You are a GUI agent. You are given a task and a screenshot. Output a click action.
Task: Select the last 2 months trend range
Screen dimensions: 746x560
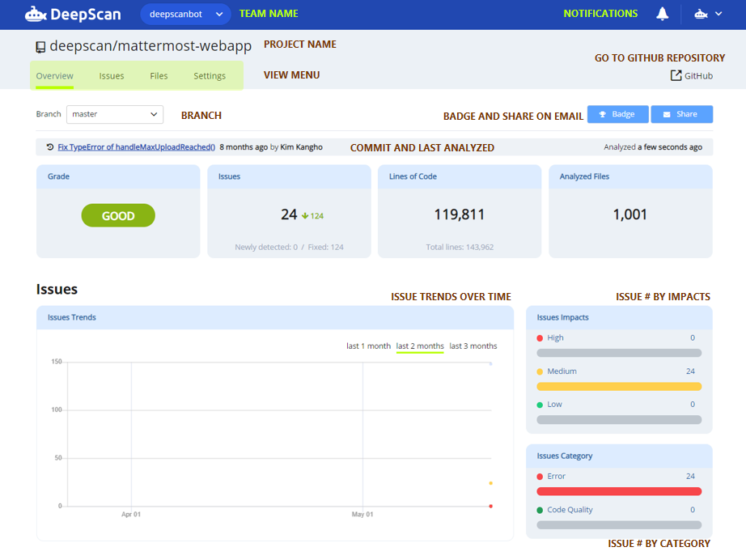[420, 346]
